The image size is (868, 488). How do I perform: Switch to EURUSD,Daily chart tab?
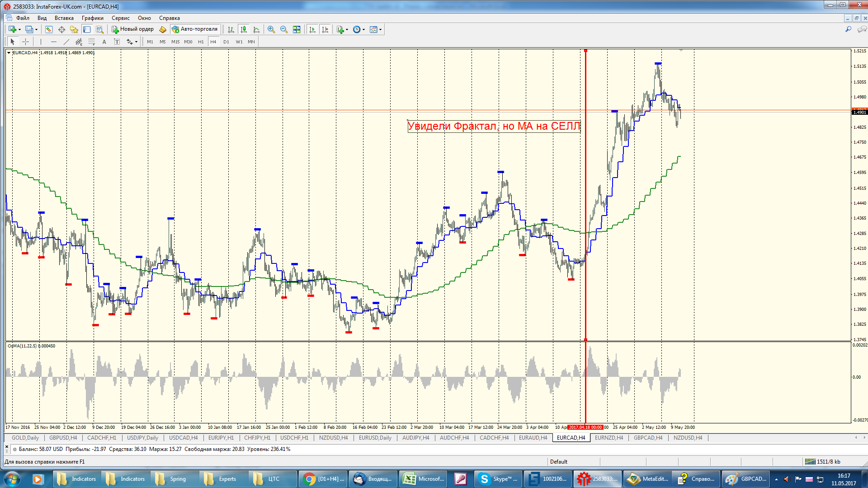[x=375, y=438]
